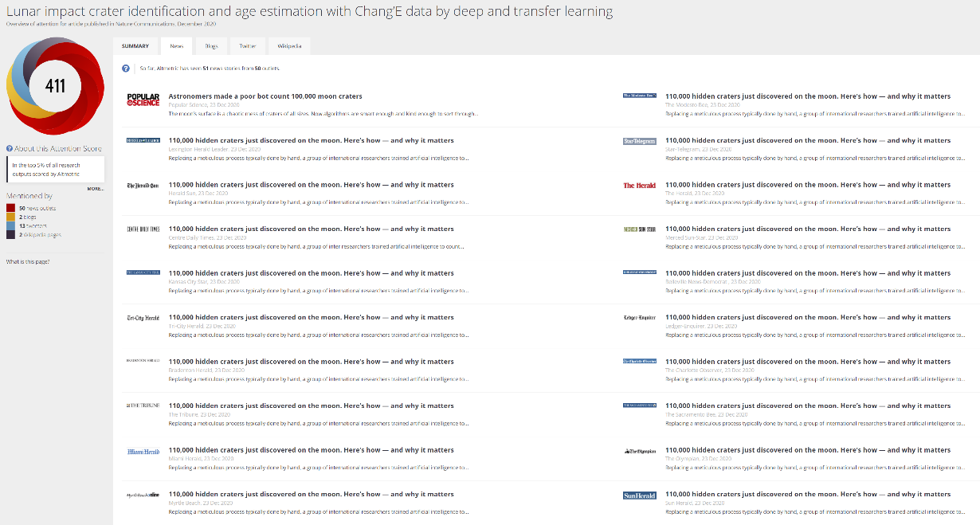Expand attention score details with MORE…
Screen dimensions: 980x525
(x=96, y=189)
